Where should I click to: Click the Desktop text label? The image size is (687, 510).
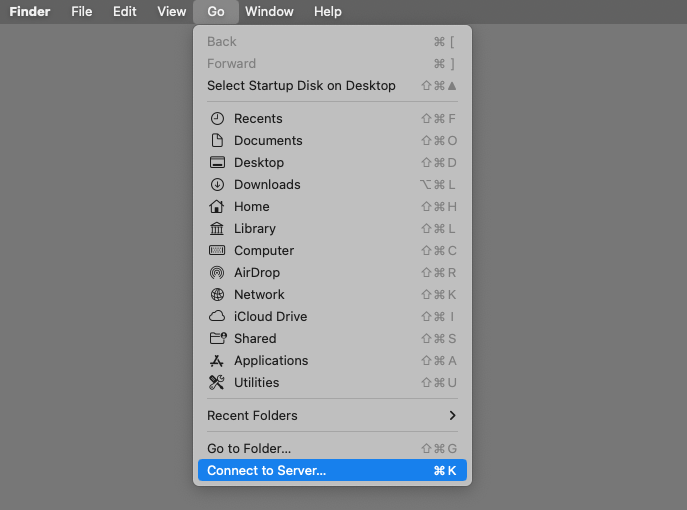pyautogui.click(x=259, y=163)
